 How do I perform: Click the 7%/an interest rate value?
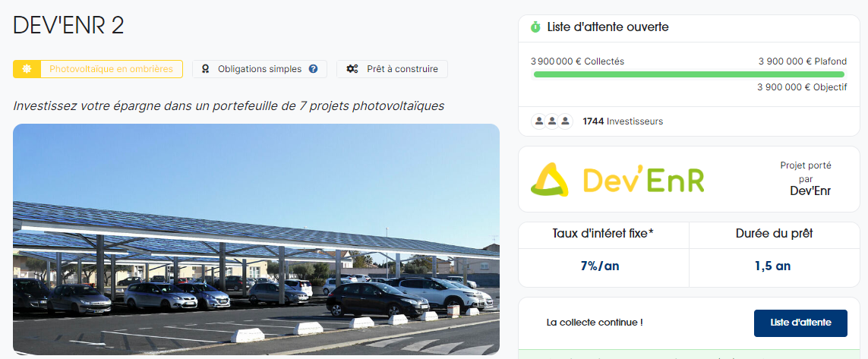[x=600, y=266]
